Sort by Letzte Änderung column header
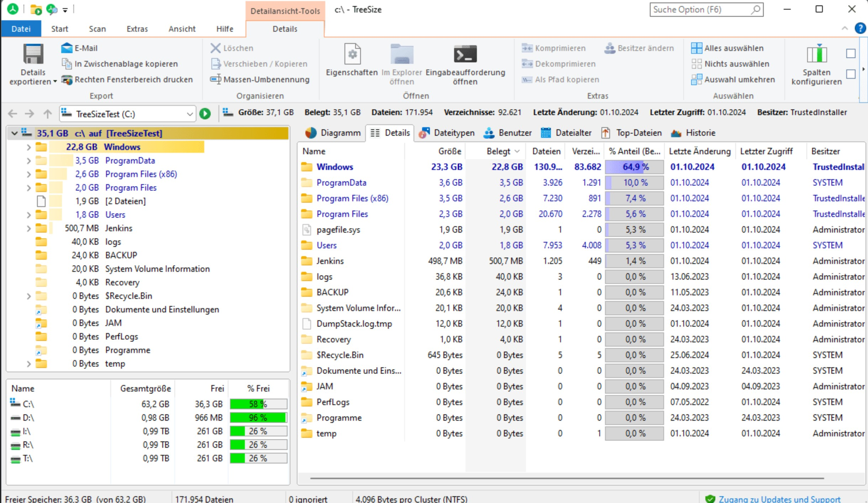 pos(700,151)
